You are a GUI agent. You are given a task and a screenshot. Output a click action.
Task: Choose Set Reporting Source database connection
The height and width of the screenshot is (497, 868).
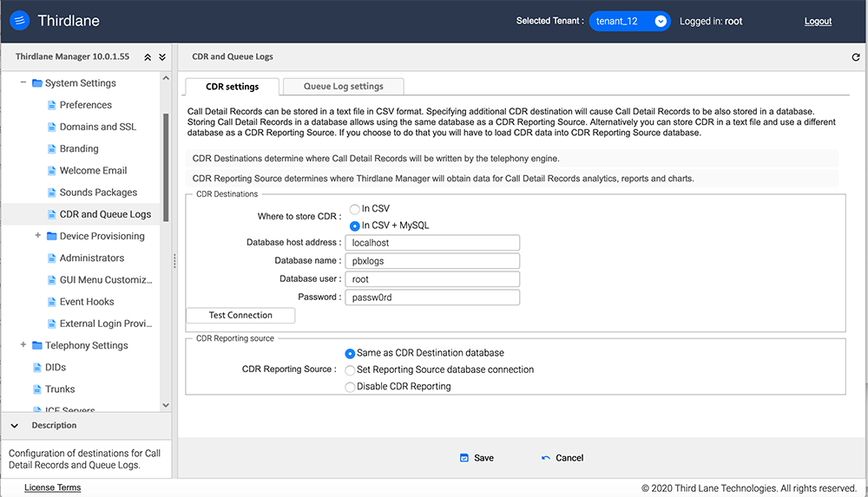pos(351,369)
